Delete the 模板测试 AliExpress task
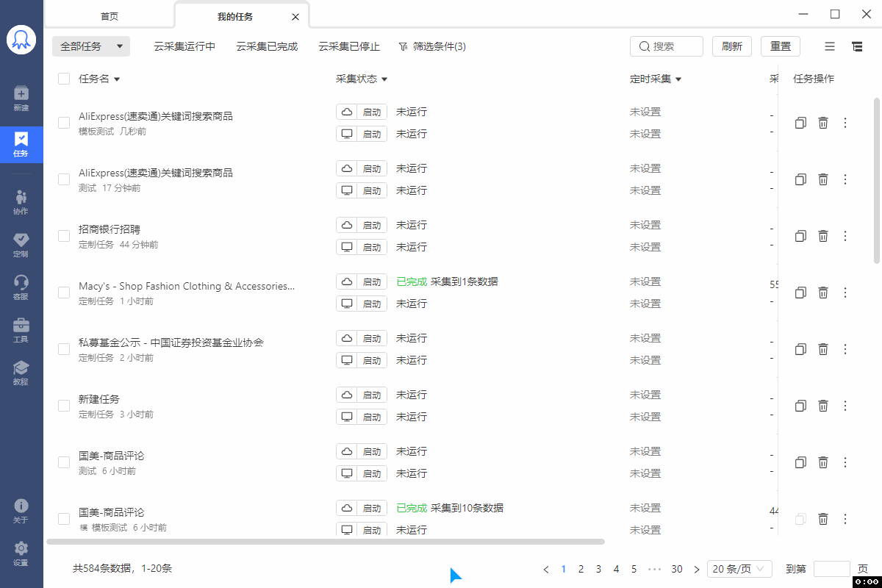This screenshot has height=588, width=882. tap(823, 123)
